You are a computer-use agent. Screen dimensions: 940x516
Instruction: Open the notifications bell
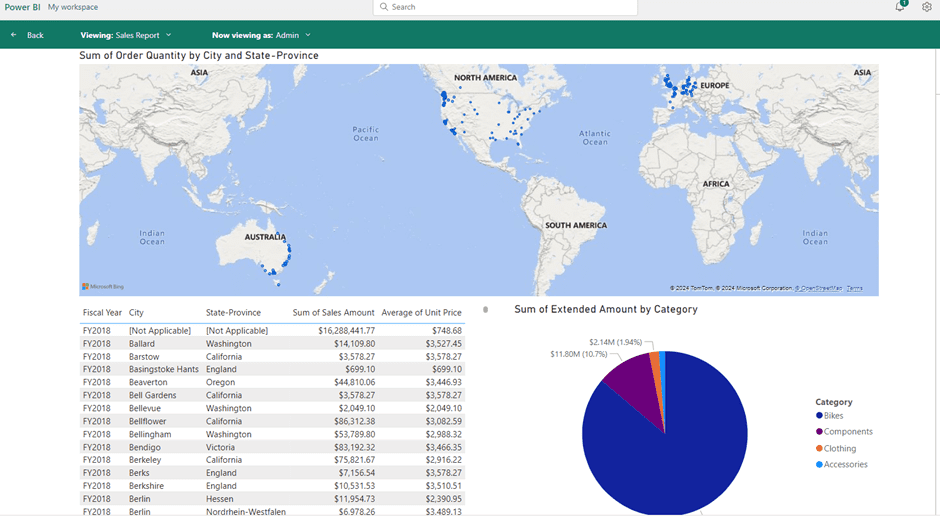900,7
